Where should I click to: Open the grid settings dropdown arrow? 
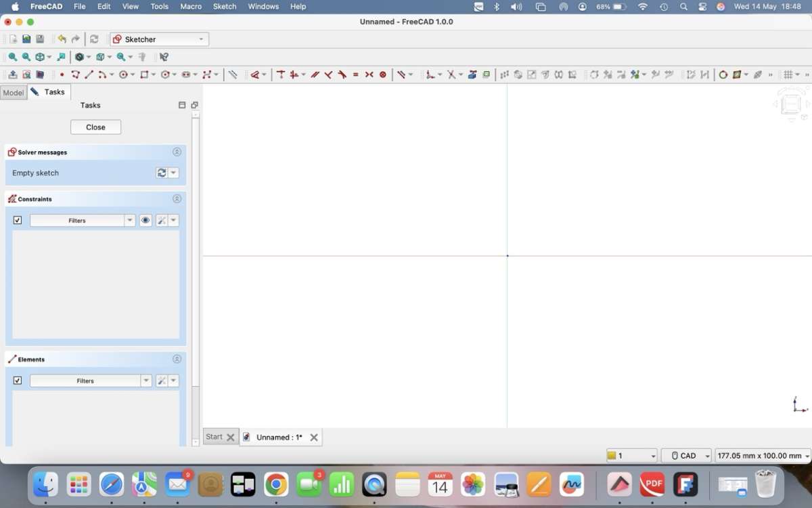tap(798, 75)
